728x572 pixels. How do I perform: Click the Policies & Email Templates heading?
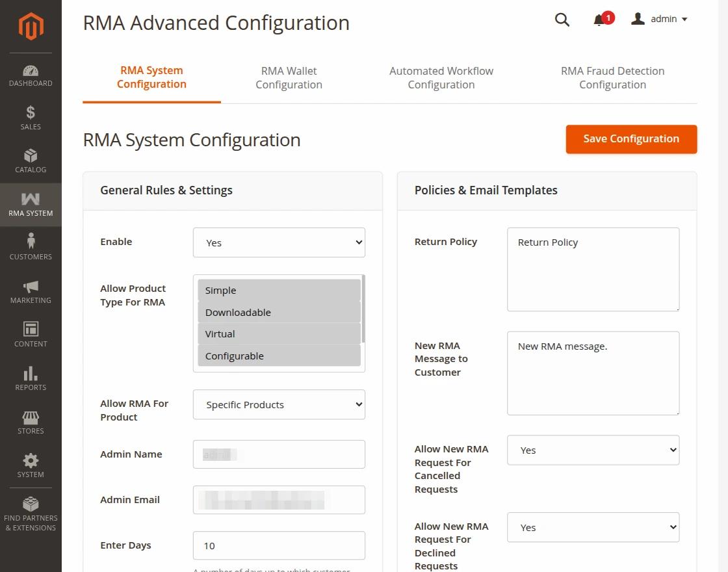click(x=486, y=190)
